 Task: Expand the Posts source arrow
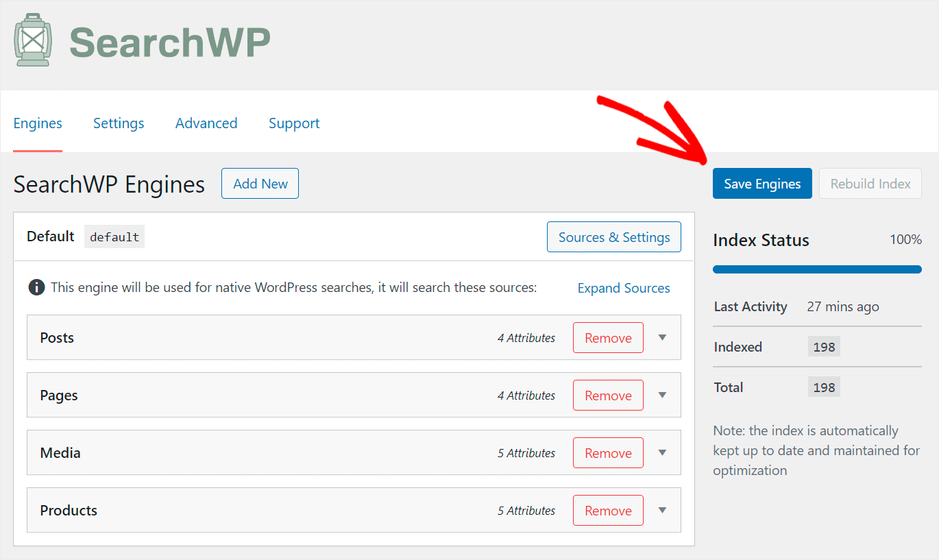click(x=662, y=337)
